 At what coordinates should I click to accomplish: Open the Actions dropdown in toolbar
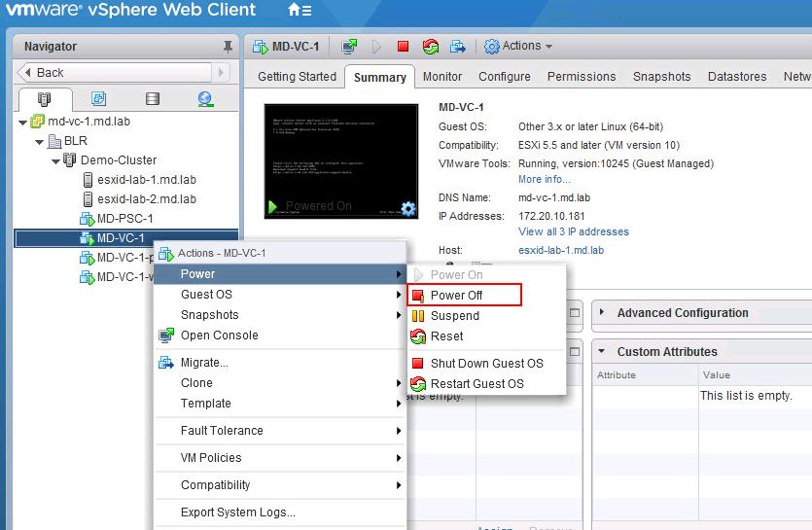tap(518, 46)
